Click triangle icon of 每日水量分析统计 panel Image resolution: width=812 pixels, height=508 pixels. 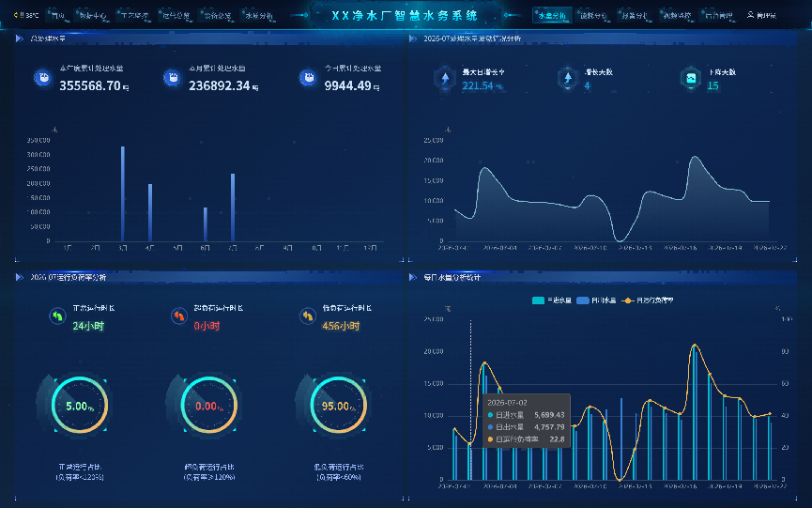pos(413,277)
